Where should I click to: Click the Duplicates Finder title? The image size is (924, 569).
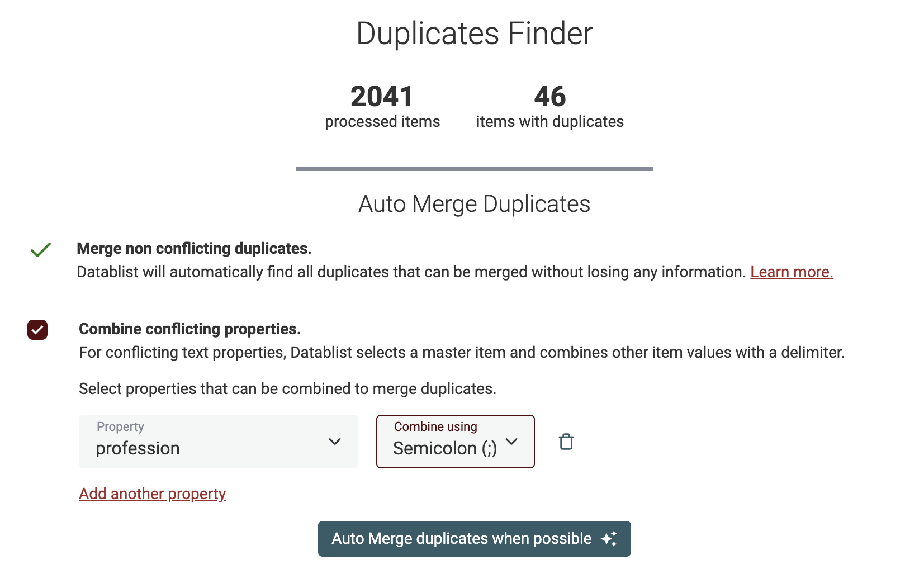point(474,34)
